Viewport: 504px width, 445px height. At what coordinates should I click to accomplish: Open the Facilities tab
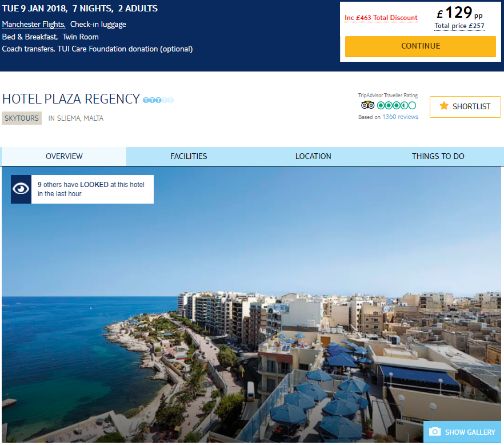point(189,156)
